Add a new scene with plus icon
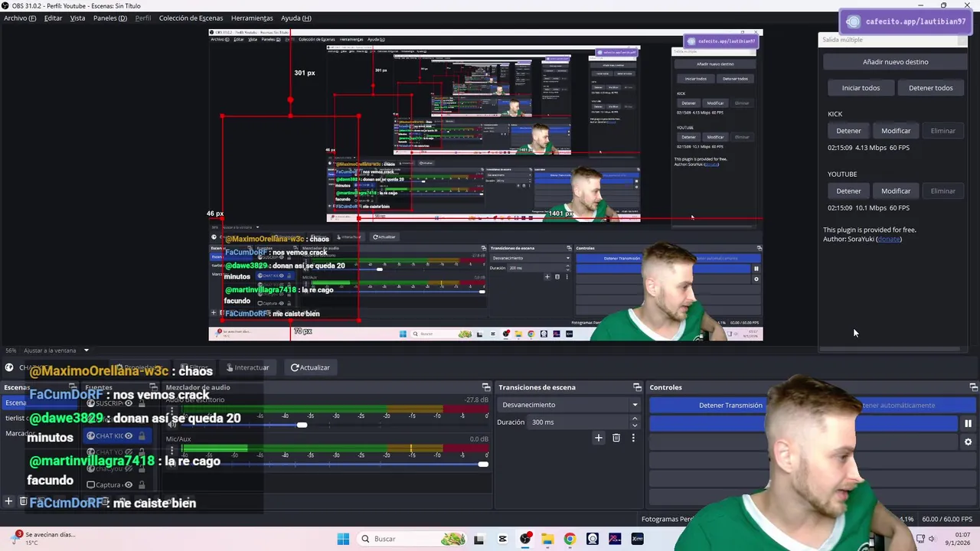980x551 pixels. [8, 501]
